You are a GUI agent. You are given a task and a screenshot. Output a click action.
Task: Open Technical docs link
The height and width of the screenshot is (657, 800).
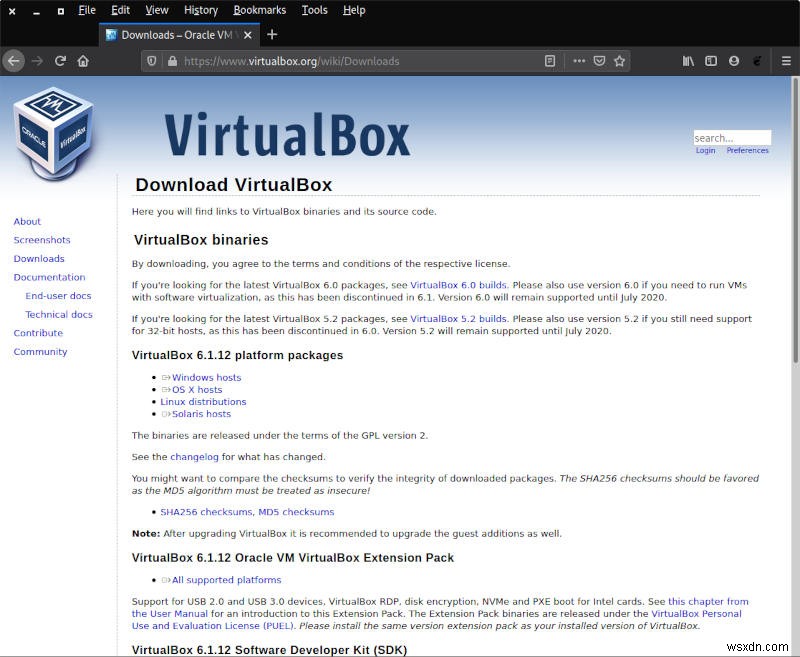click(x=59, y=314)
